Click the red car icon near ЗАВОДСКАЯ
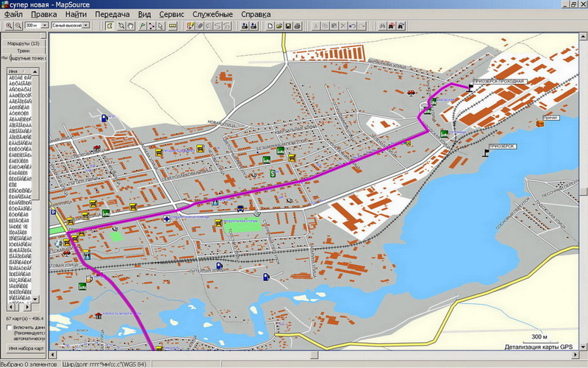The image size is (588, 368). click(411, 92)
